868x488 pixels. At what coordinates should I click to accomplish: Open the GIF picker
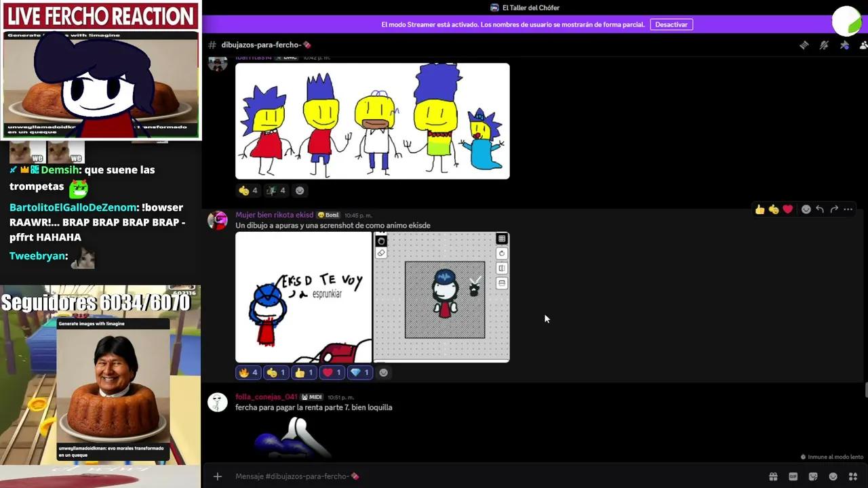pyautogui.click(x=793, y=476)
